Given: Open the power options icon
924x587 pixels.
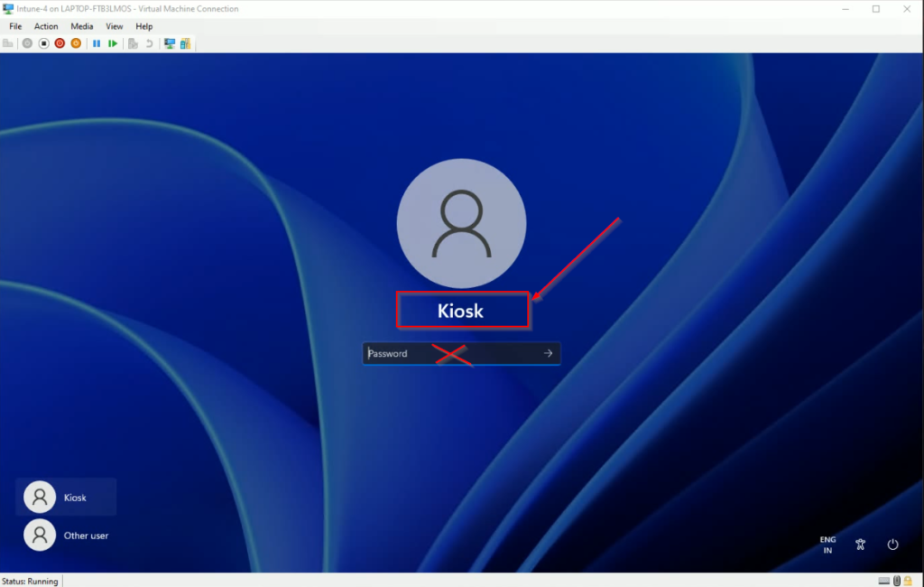Looking at the screenshot, I should pyautogui.click(x=892, y=545).
